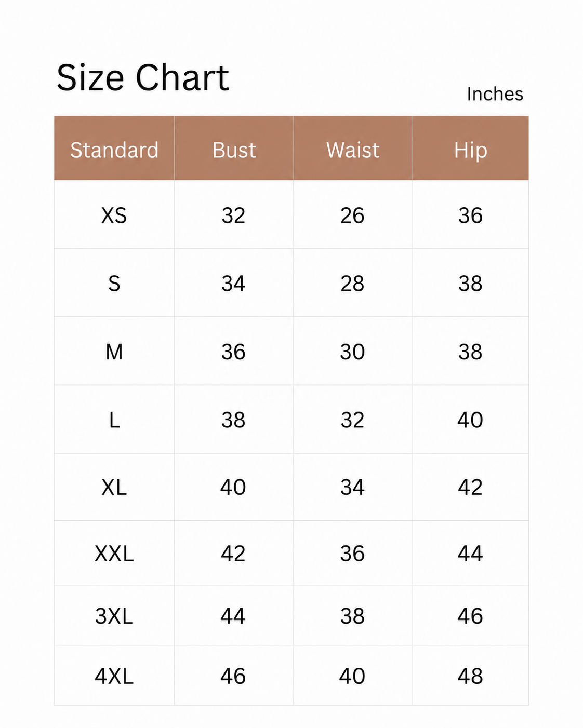Click the L size row label
Viewport: 583px width, 728px height.
point(114,420)
